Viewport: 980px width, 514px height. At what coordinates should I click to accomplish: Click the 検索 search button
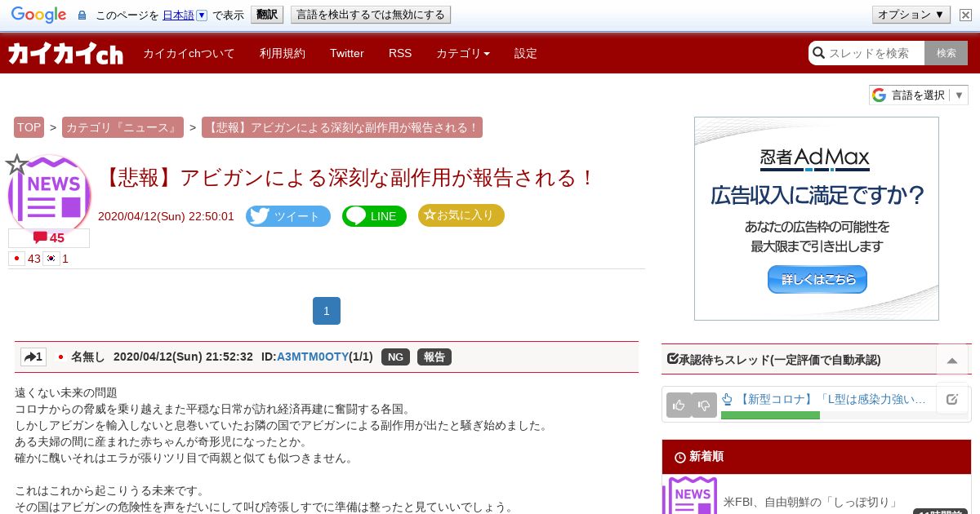tap(947, 53)
